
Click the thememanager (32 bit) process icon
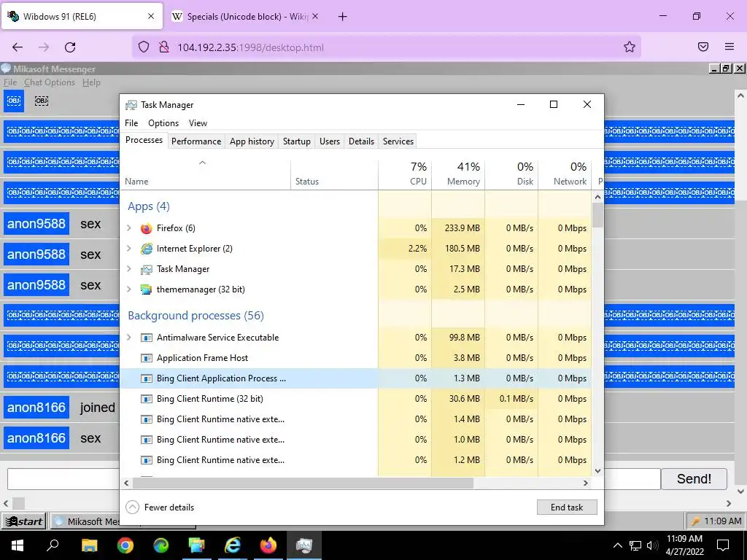146,289
